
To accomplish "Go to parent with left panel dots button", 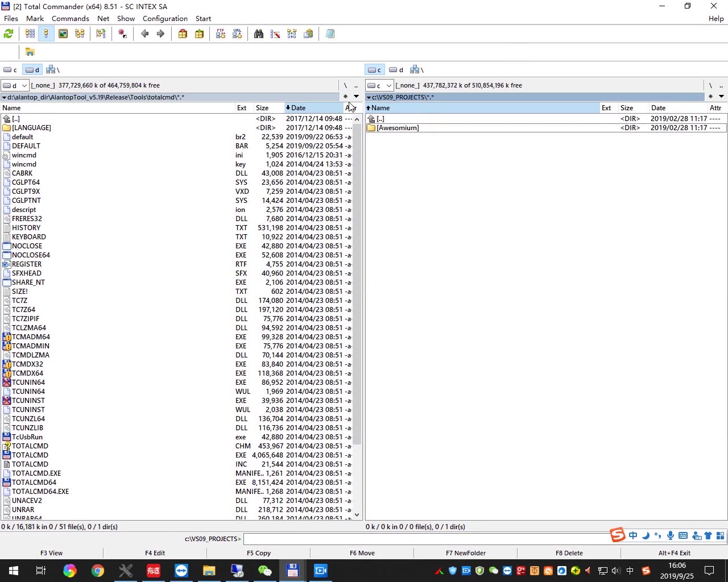I will click(x=356, y=85).
